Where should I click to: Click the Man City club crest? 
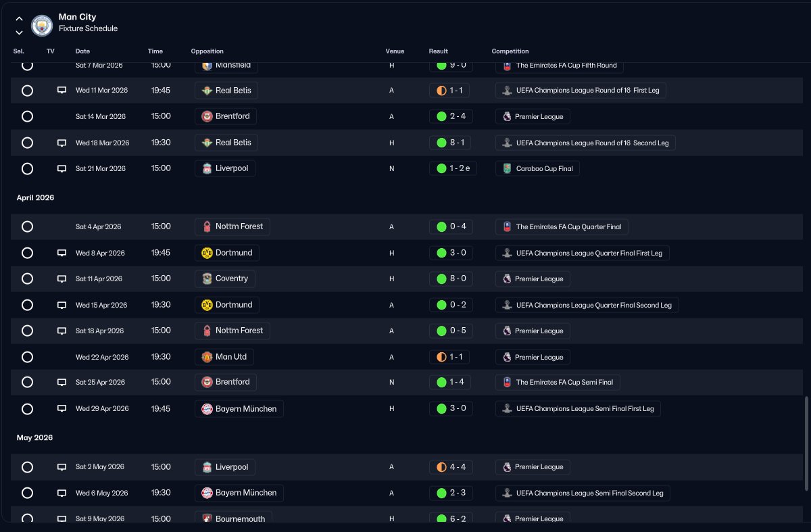[x=42, y=26]
